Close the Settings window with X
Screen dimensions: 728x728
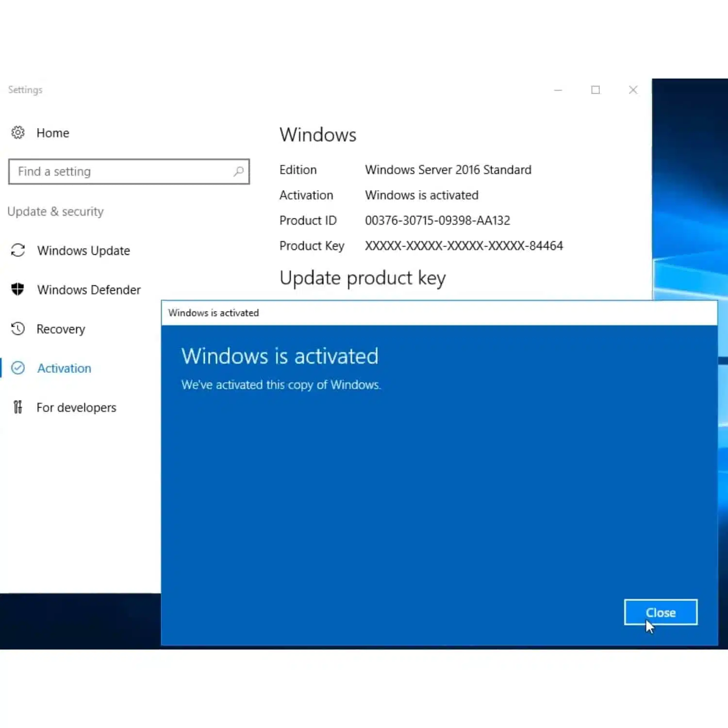633,90
